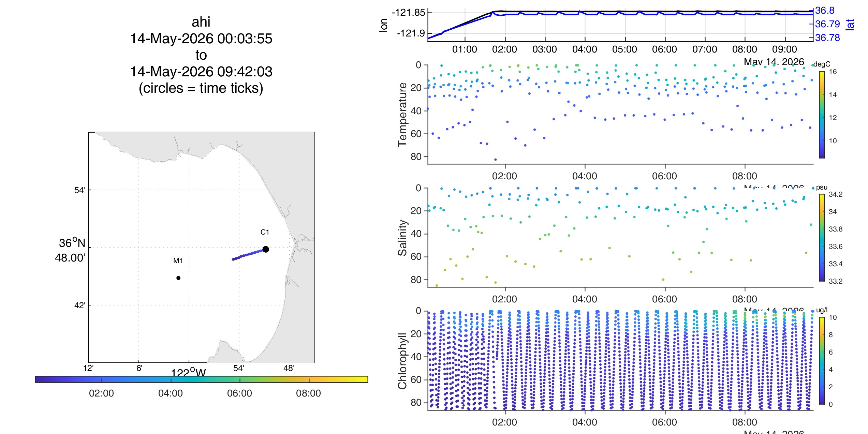
Task: Click the 04:00 tick on time colorbar
Action: (171, 380)
